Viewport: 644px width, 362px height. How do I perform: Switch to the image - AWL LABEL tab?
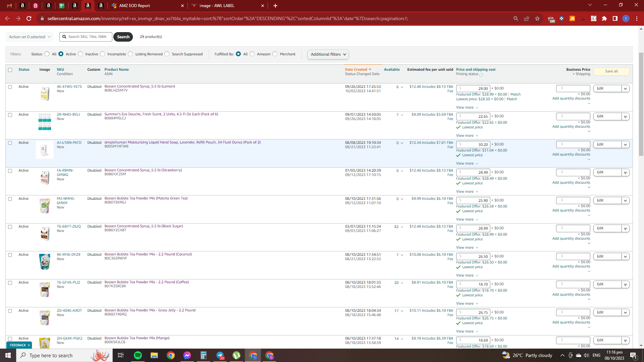tap(228, 6)
